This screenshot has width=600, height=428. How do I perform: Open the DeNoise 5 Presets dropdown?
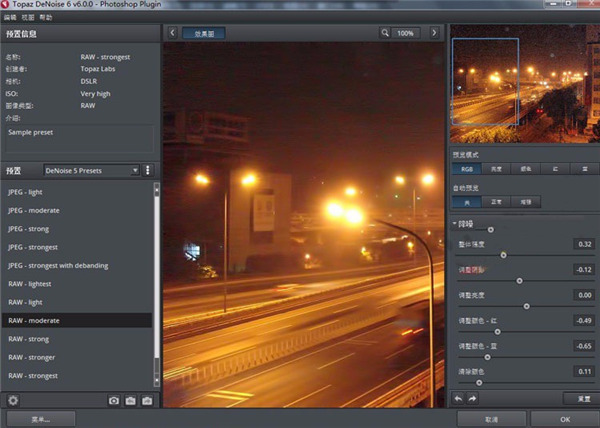[x=90, y=170]
